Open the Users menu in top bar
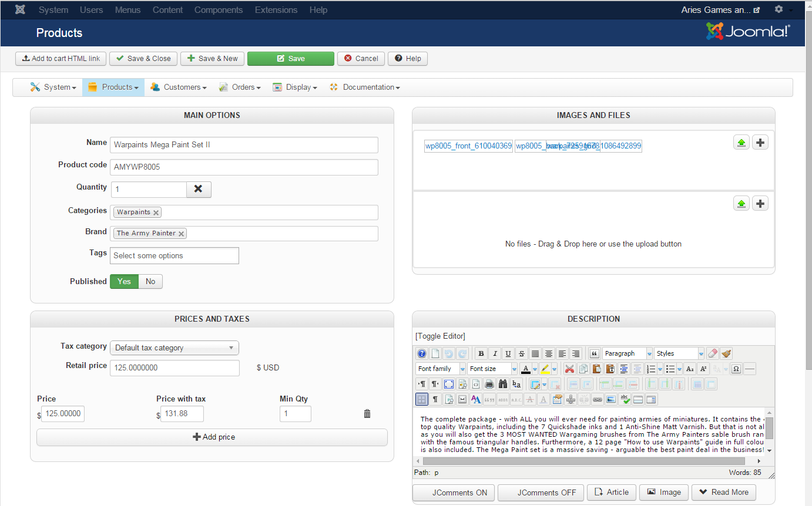 [x=91, y=10]
